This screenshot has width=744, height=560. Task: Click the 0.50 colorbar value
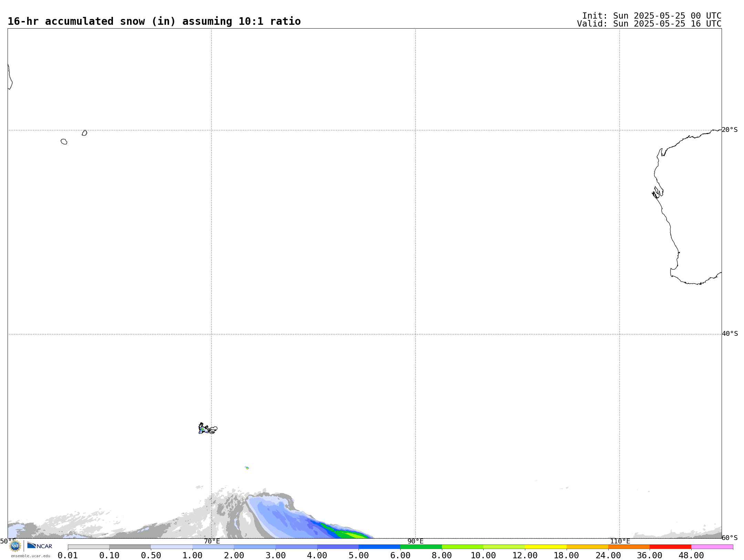(151, 556)
